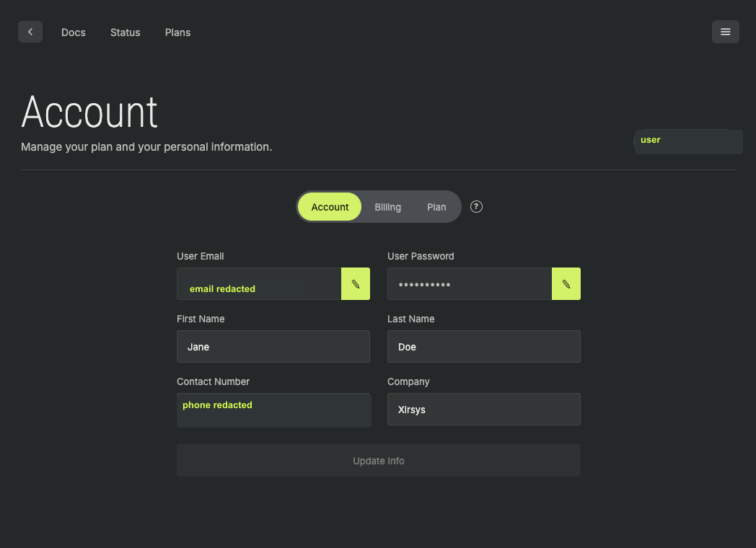Open the hamburger menu

725,32
